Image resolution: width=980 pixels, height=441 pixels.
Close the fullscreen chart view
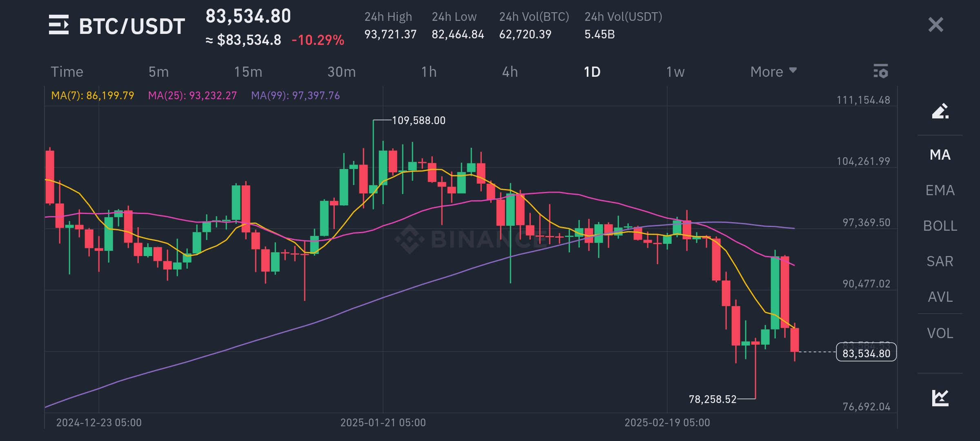click(x=935, y=25)
